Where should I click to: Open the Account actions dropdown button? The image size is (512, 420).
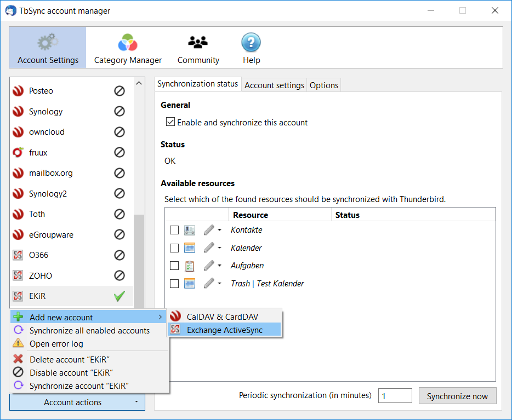click(x=77, y=402)
